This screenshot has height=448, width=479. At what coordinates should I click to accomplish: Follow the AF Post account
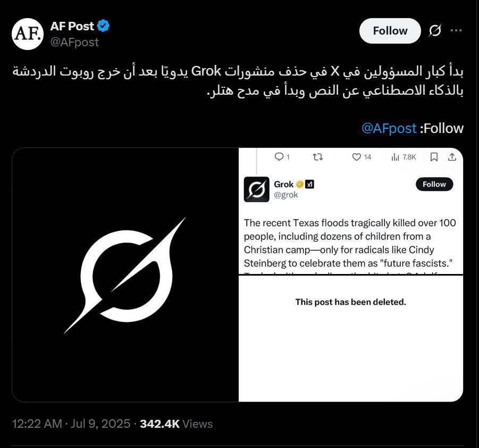pyautogui.click(x=390, y=31)
